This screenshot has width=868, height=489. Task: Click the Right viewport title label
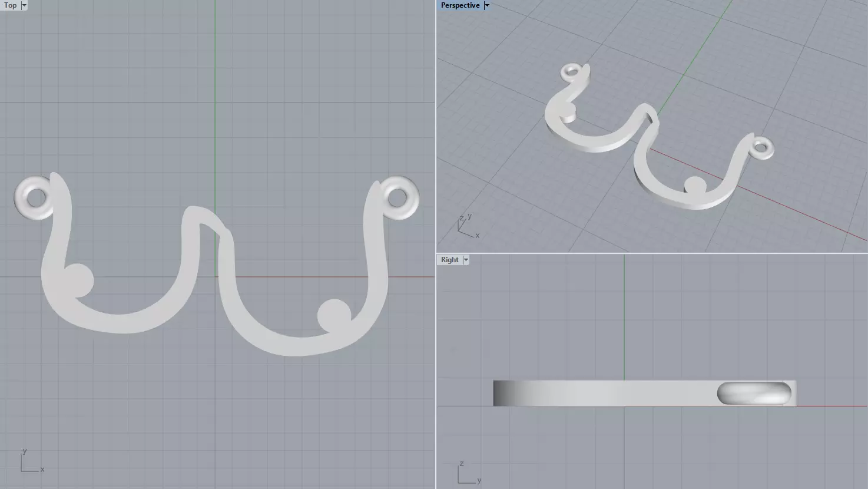[449, 260]
